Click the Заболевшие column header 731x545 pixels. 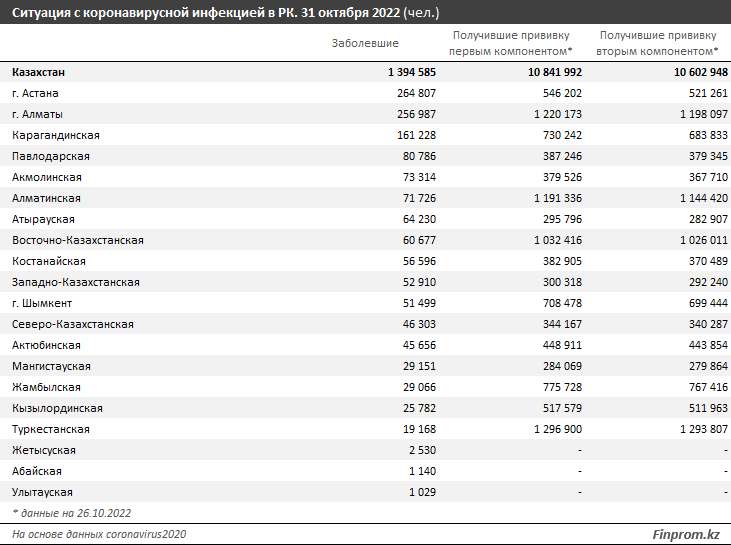(365, 43)
